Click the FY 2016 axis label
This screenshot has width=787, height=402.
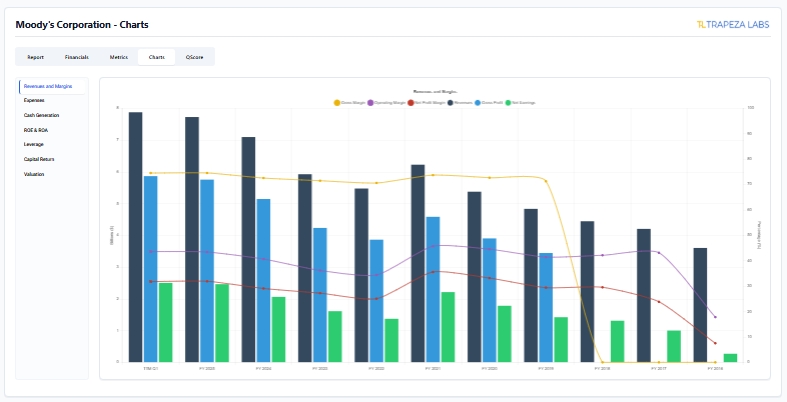point(715,368)
